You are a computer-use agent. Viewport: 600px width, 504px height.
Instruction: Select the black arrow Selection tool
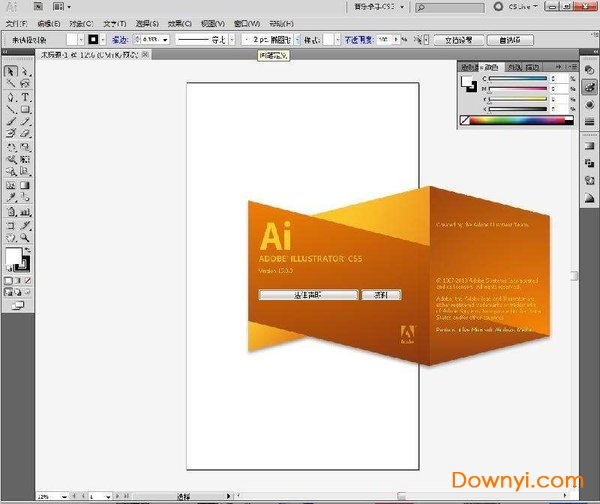click(11, 72)
